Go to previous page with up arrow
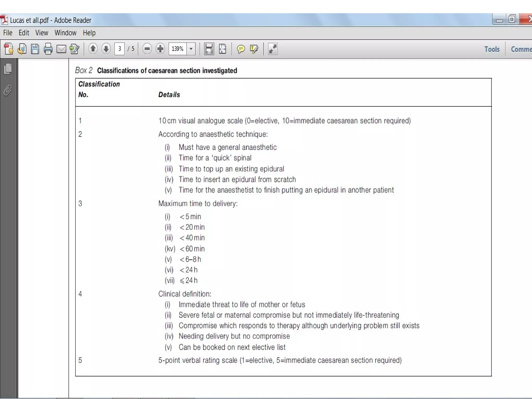 [x=93, y=49]
